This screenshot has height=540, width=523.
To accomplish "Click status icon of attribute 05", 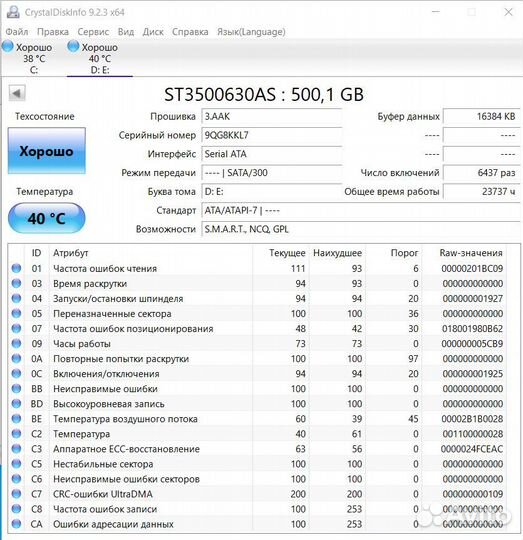I will 16,313.
